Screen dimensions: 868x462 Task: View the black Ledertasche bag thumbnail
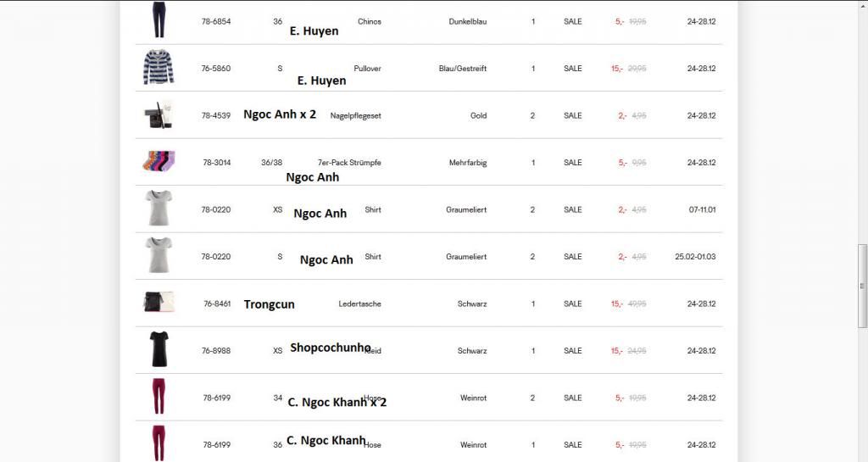pos(159,303)
